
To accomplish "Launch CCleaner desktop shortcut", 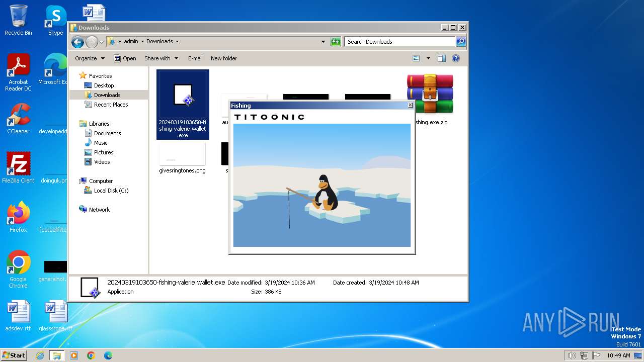I will [x=18, y=119].
